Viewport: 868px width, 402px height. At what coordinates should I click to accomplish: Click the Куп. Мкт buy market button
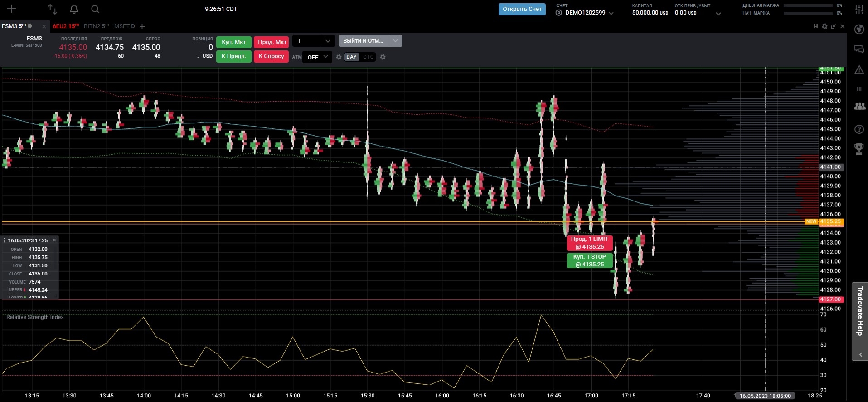[234, 42]
